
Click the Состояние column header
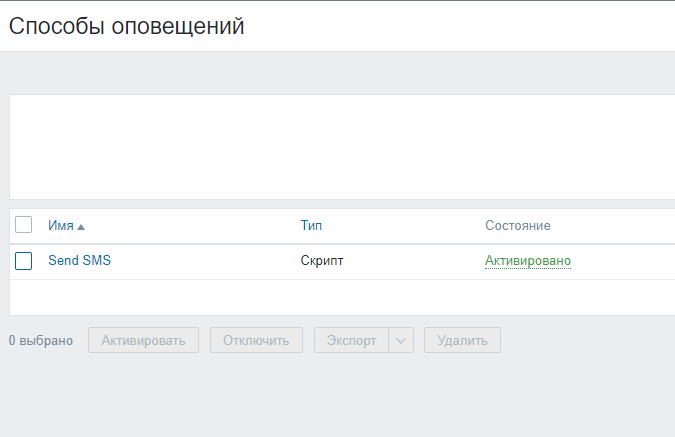tap(518, 226)
